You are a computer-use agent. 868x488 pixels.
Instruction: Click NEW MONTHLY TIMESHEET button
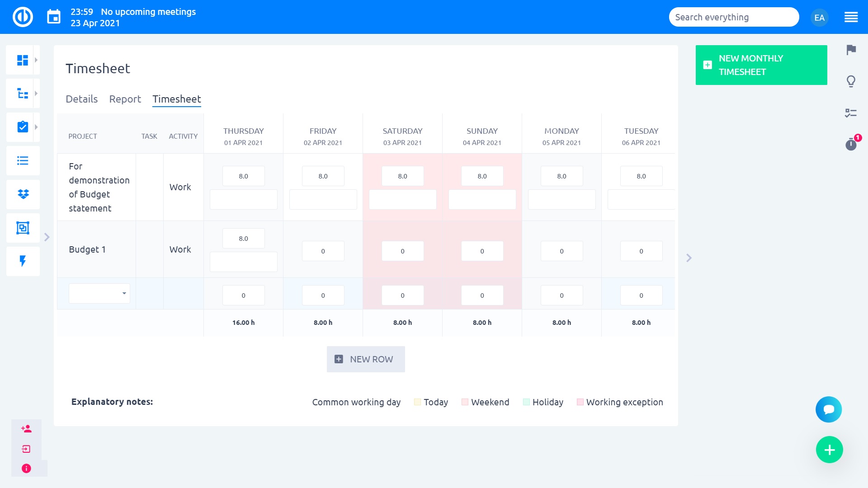[761, 65]
